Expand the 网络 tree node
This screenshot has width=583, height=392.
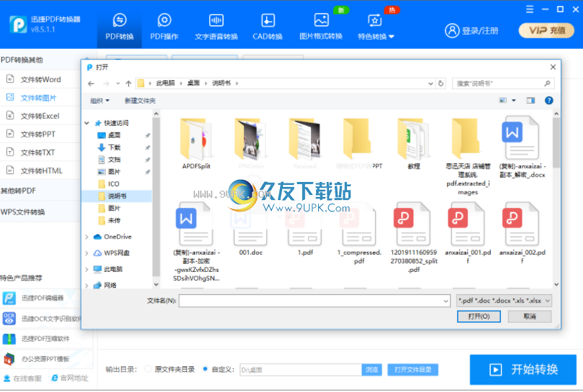pos(86,286)
